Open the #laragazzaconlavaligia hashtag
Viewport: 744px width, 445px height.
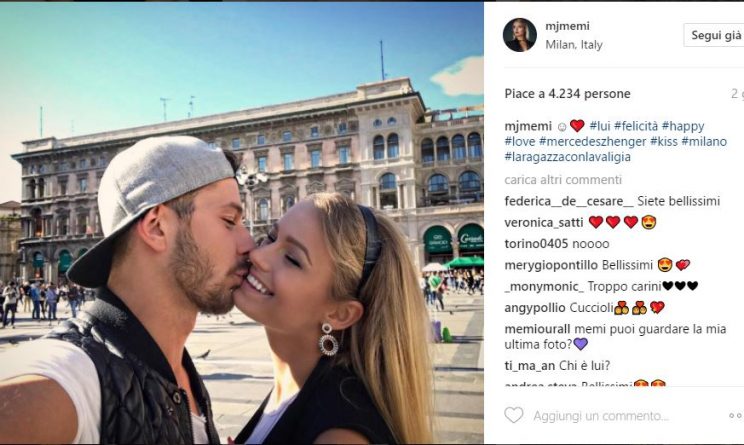(567, 157)
